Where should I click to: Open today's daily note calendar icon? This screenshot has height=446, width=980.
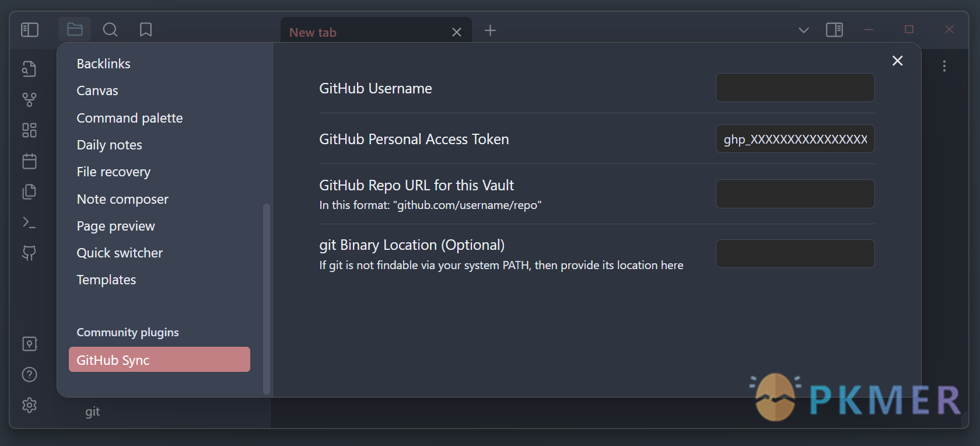(29, 161)
